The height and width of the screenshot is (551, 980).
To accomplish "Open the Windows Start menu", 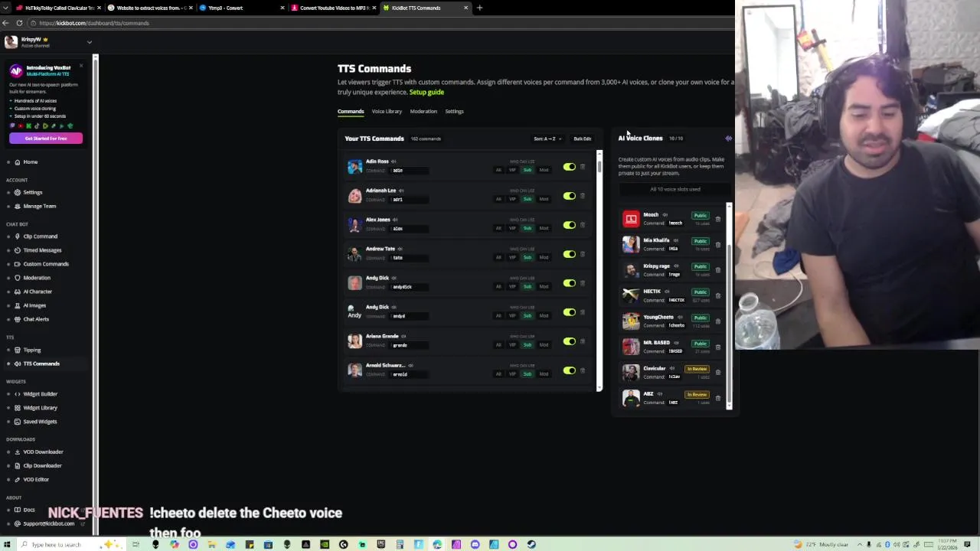I will click(x=7, y=545).
